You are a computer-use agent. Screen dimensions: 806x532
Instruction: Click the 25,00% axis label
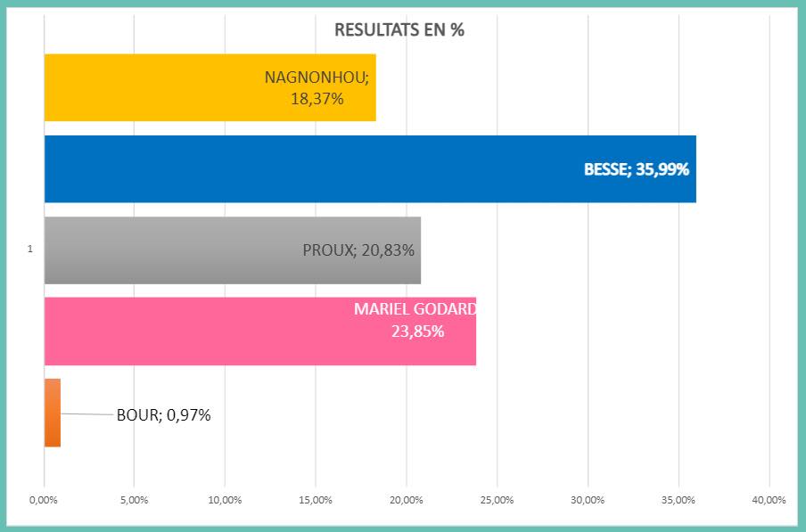(498, 500)
